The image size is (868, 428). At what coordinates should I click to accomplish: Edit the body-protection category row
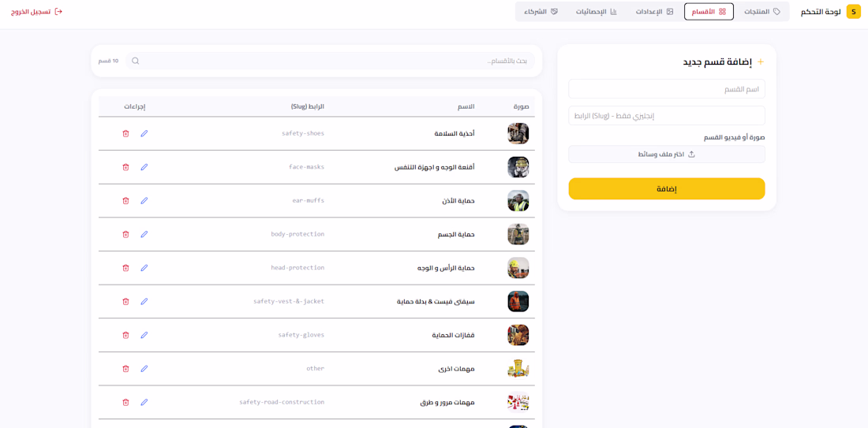tap(144, 234)
